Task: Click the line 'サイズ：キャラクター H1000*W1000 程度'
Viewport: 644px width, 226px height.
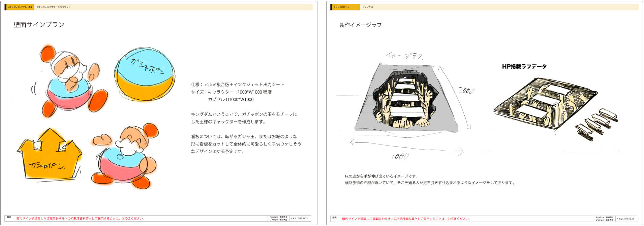Action: tap(231, 92)
